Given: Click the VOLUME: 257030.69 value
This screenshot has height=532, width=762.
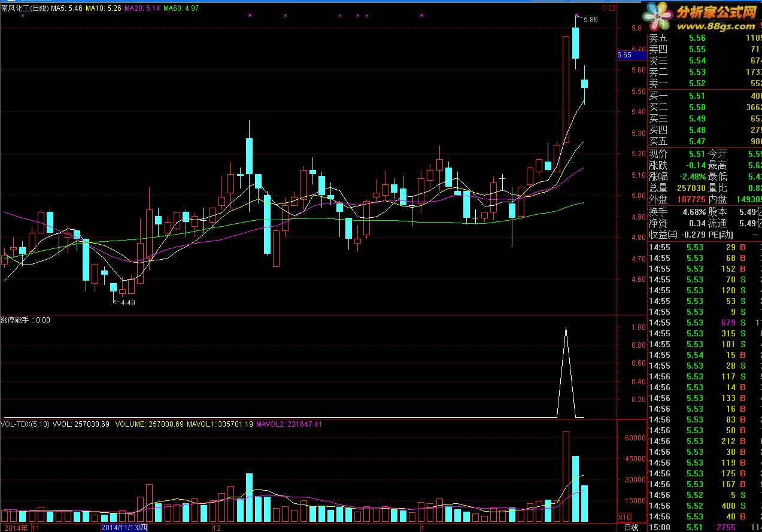Looking at the screenshot, I should pos(150,424).
